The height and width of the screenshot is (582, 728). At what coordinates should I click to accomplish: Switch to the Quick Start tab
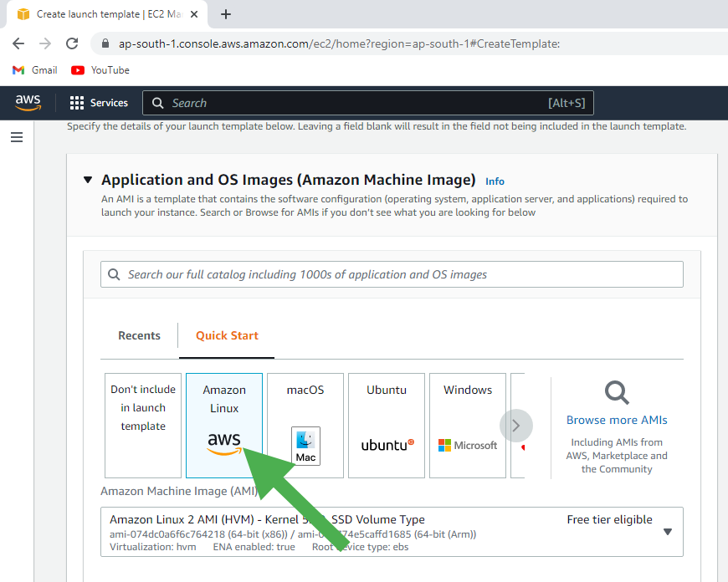[x=227, y=335]
